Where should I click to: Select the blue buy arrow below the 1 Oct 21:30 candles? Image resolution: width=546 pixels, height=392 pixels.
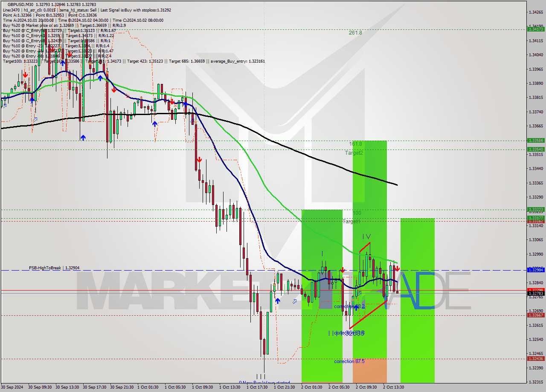click(x=278, y=300)
